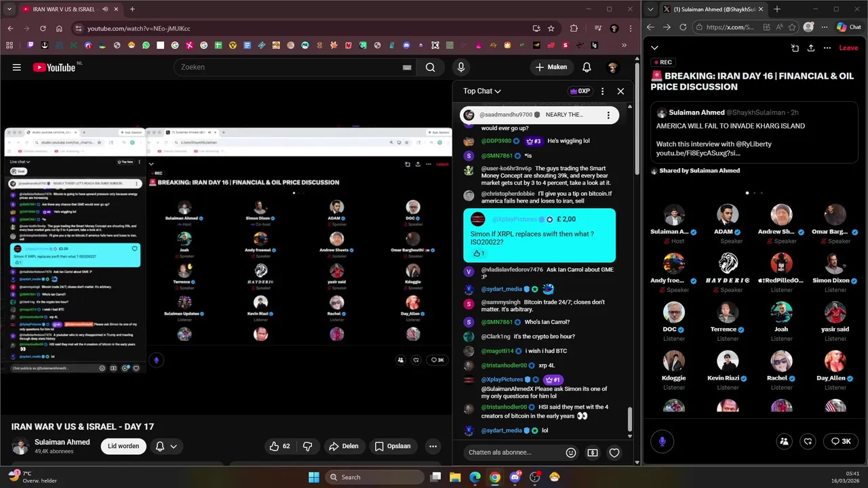Open YouTube notifications bell
The height and width of the screenshot is (488, 868).
[x=587, y=67]
